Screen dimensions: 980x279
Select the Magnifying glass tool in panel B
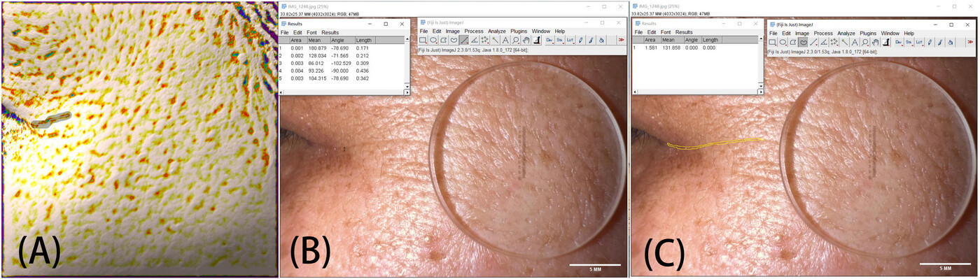point(516,41)
